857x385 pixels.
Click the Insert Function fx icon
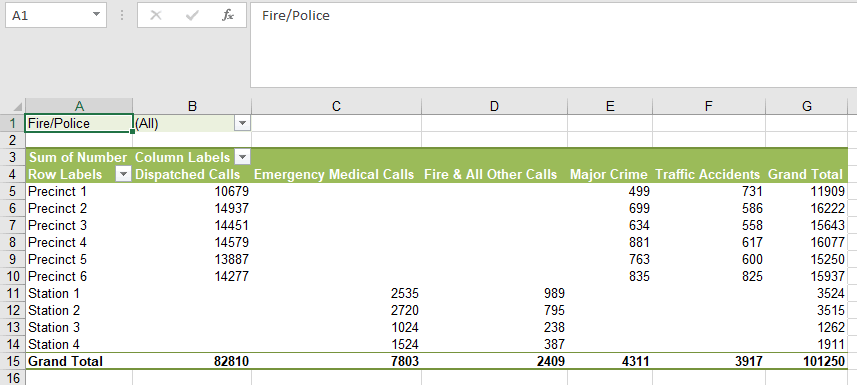228,15
